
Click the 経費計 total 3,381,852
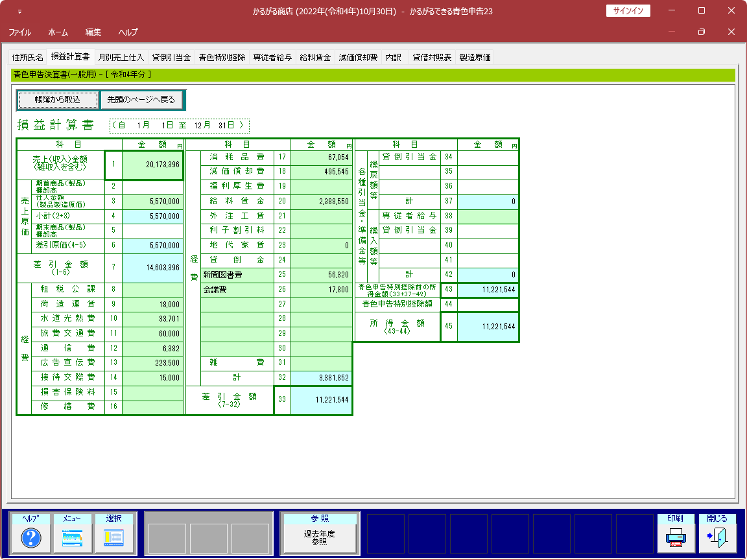tap(322, 378)
